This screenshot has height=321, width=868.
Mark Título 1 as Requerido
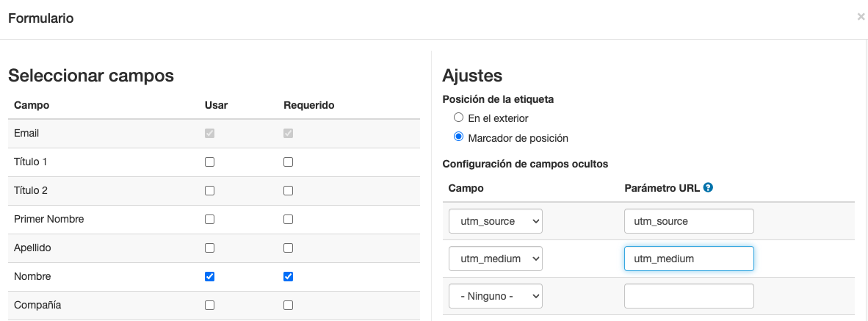point(288,162)
